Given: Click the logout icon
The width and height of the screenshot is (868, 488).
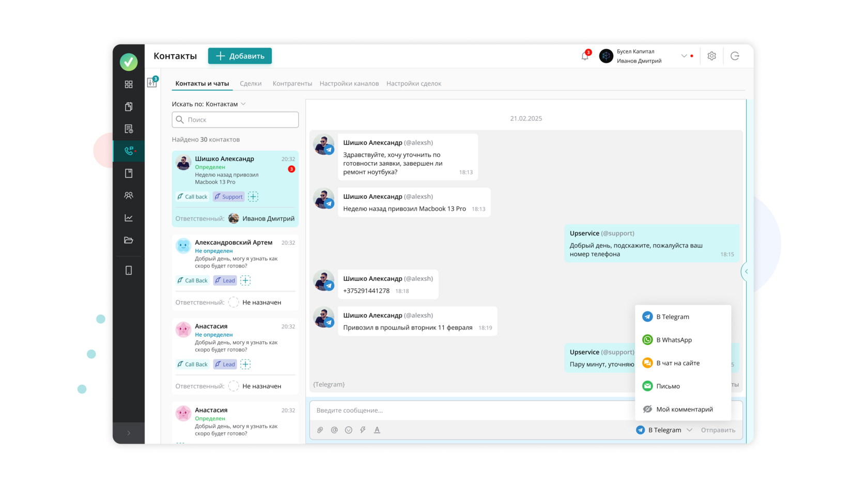Looking at the screenshot, I should tap(735, 56).
